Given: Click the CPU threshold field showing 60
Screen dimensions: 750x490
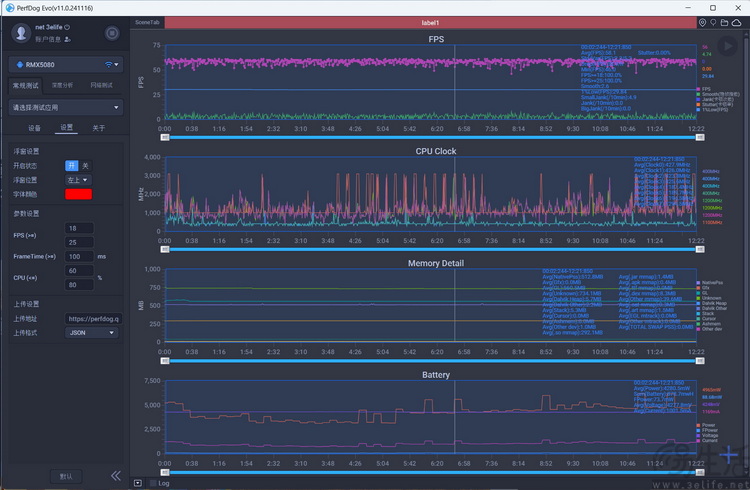Looking at the screenshot, I should (x=79, y=271).
